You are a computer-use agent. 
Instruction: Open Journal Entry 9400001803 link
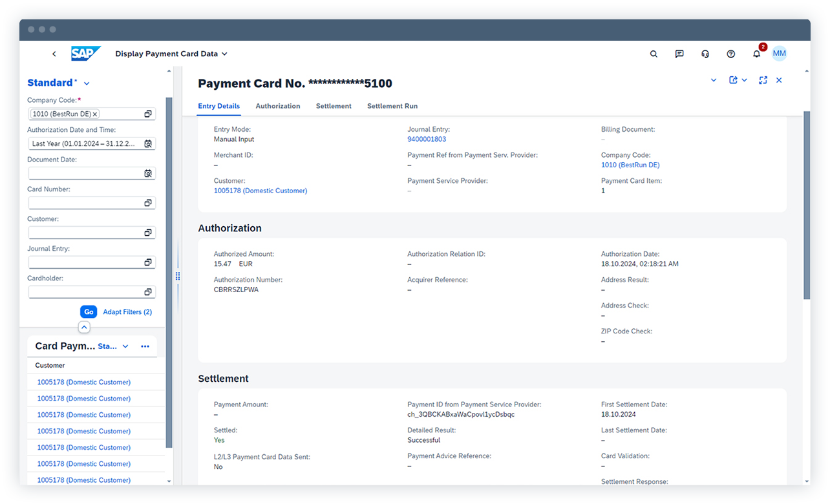[425, 139]
